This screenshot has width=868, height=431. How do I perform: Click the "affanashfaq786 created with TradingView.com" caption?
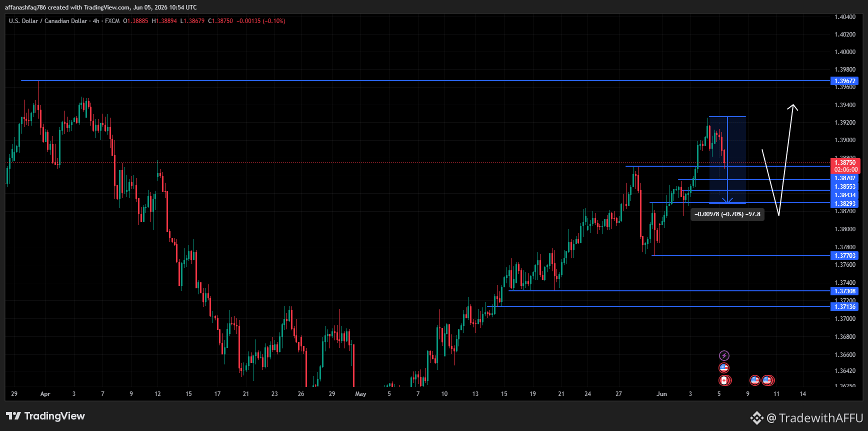(x=67, y=8)
